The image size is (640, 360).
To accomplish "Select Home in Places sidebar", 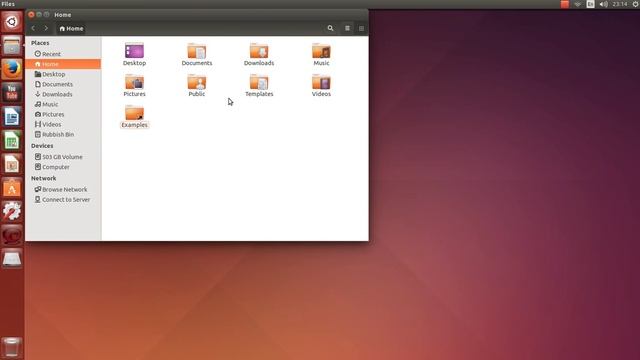I will (63, 64).
